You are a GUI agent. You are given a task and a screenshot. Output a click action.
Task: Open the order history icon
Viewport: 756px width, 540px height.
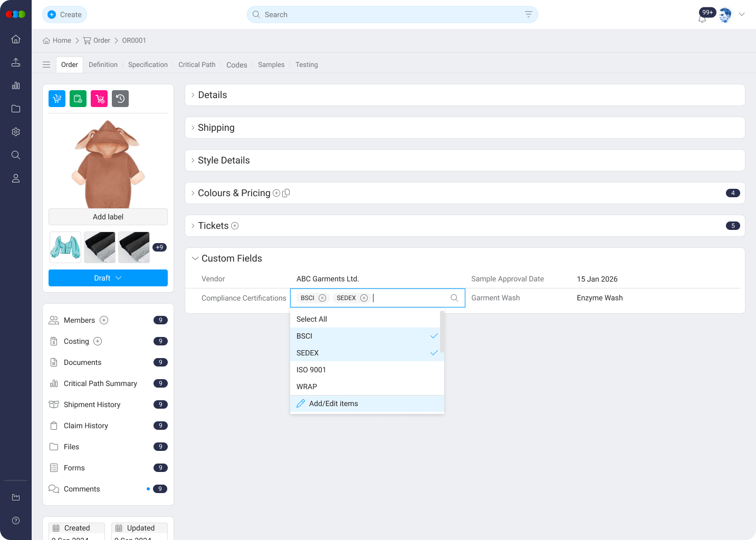[x=120, y=98]
